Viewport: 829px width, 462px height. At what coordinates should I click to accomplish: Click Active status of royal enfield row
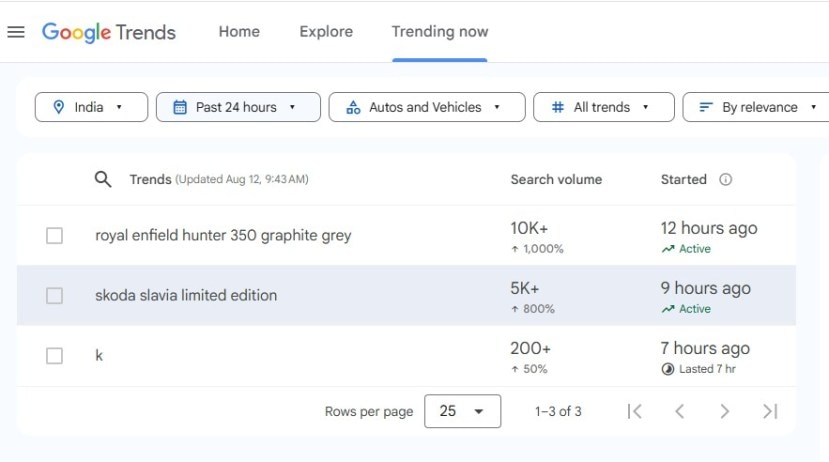click(x=686, y=249)
